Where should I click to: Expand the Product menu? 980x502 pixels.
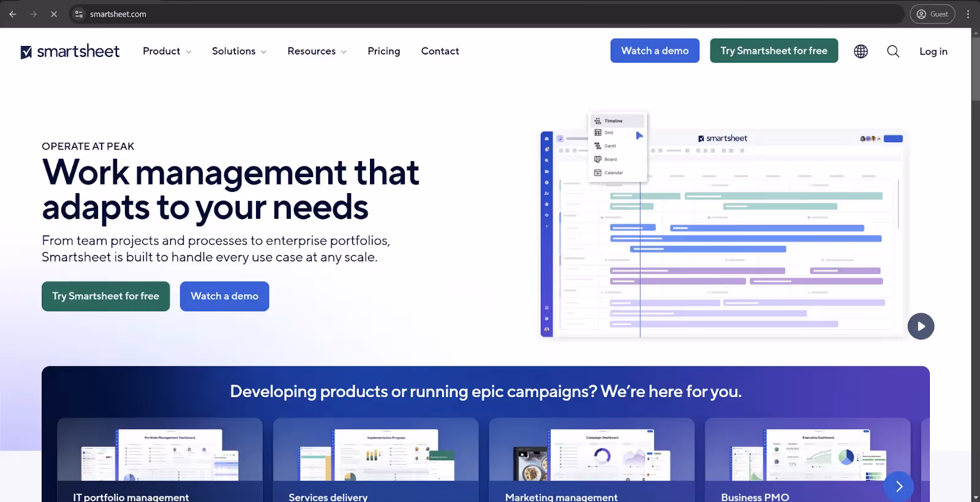pos(167,51)
